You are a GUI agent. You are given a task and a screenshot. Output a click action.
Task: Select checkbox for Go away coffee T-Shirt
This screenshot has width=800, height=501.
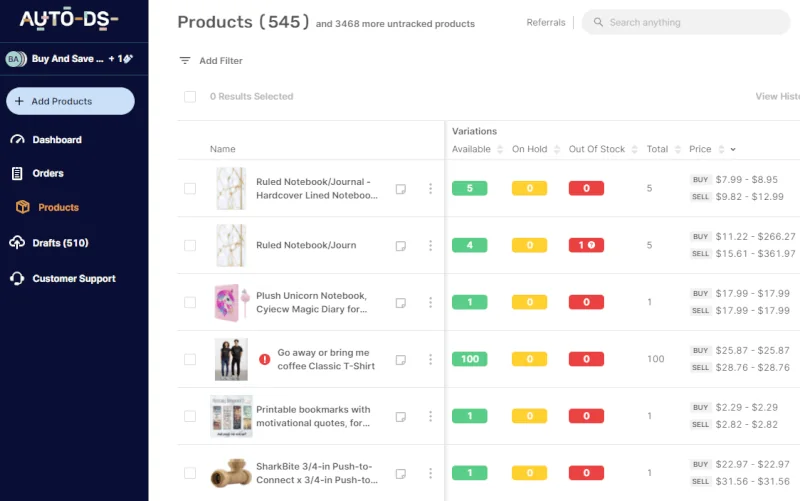click(x=190, y=360)
